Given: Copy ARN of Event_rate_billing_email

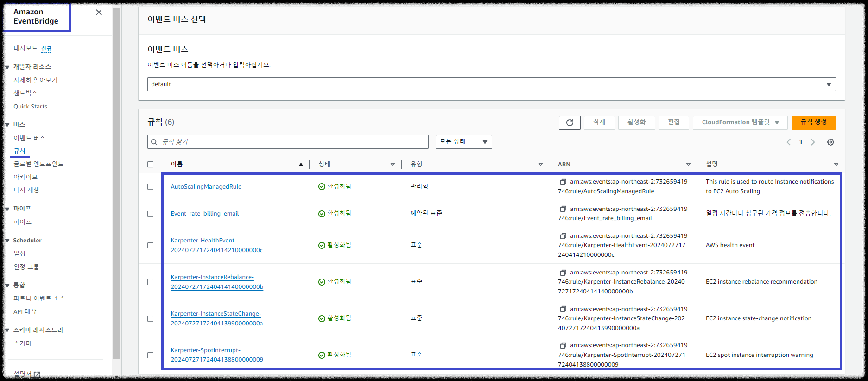Looking at the screenshot, I should tap(563, 209).
